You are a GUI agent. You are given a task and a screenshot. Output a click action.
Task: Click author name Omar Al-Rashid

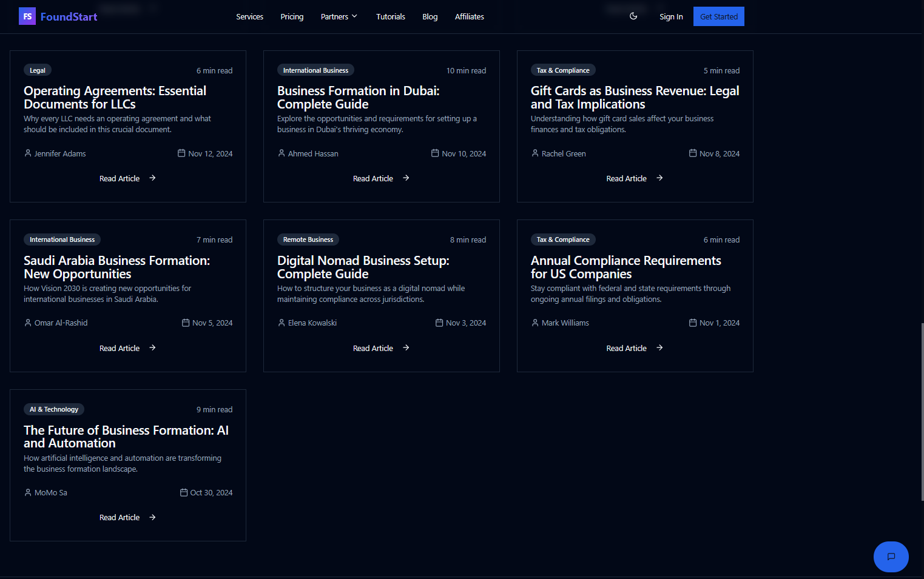point(61,323)
